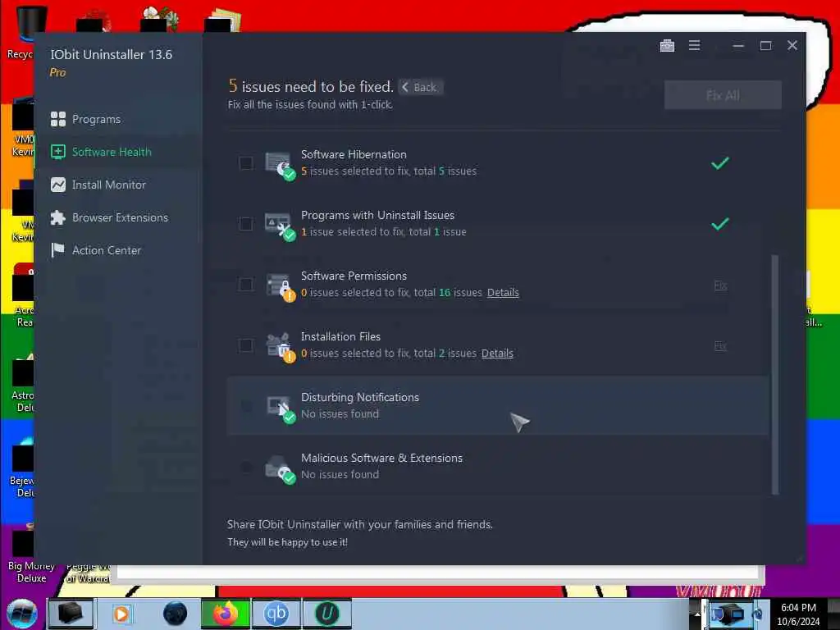Click the Browser Extensions puzzle icon
The image size is (840, 630).
58,217
